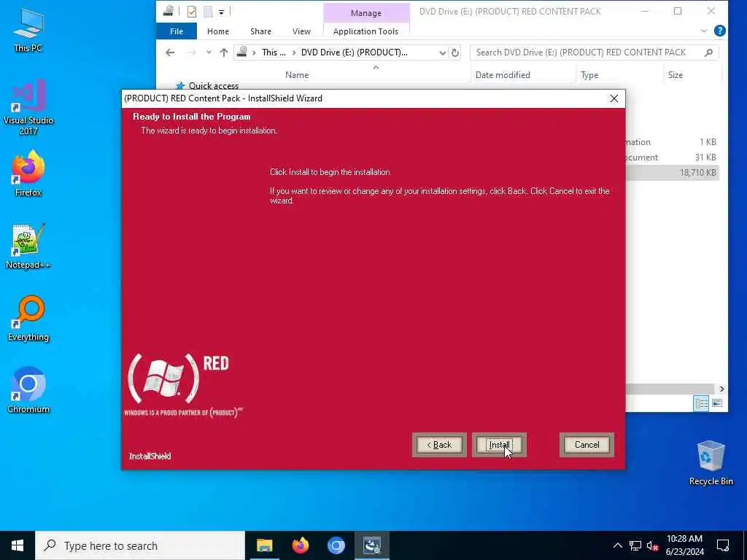
Task: Select the Application Tools tab
Action: click(x=365, y=31)
